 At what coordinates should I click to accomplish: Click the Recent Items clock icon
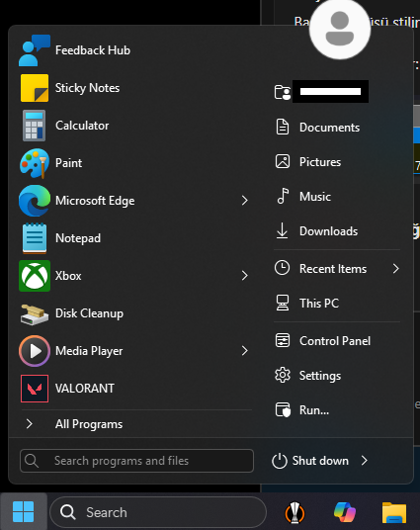[x=282, y=268]
